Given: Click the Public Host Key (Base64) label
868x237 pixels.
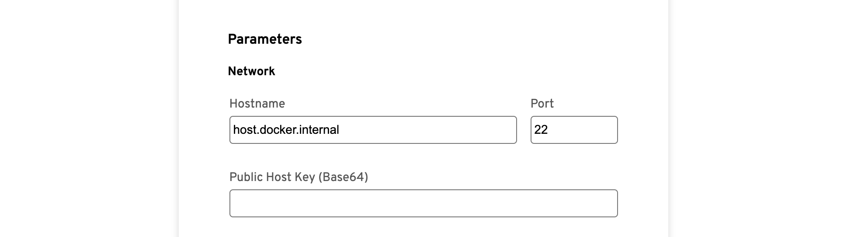Looking at the screenshot, I should [299, 177].
